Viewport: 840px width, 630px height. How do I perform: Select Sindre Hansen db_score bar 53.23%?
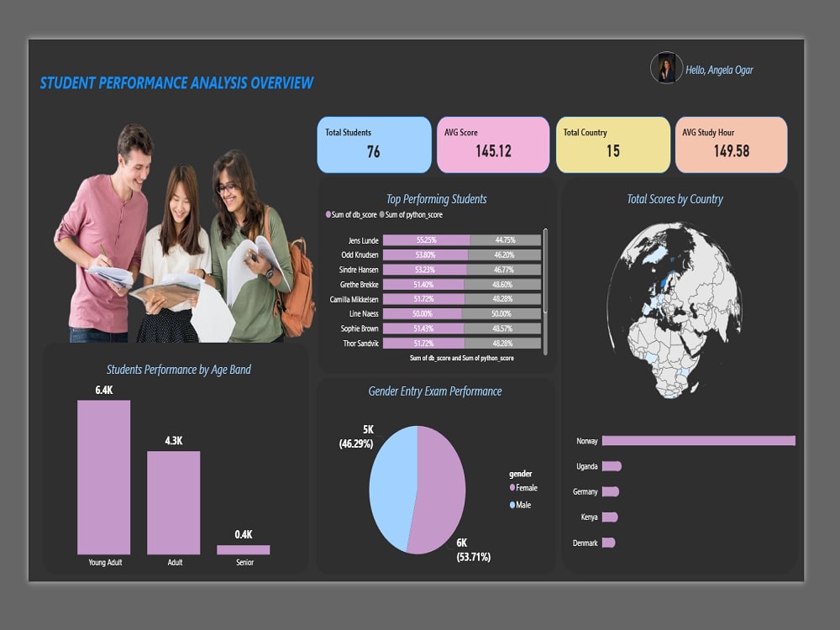(425, 270)
